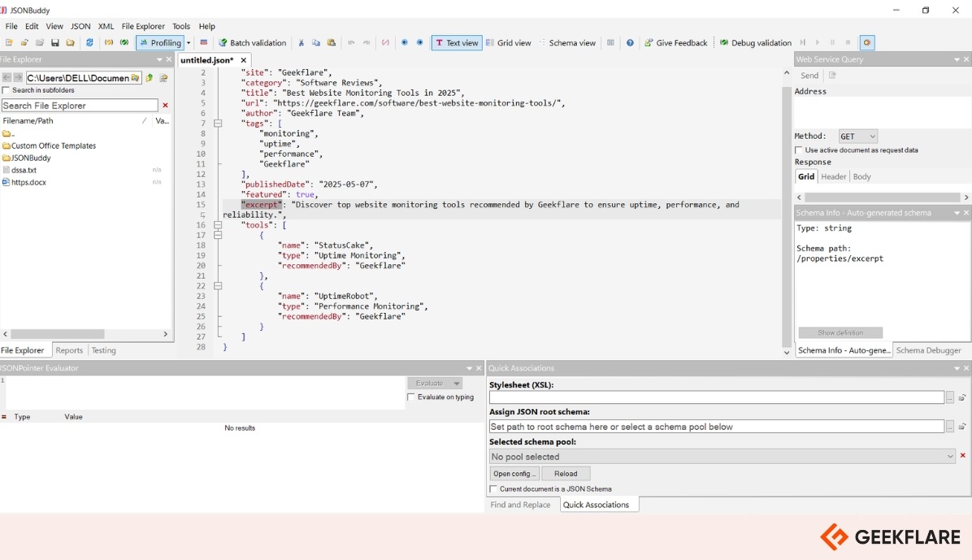Open the Selected schema pool dropdown

click(x=722, y=457)
